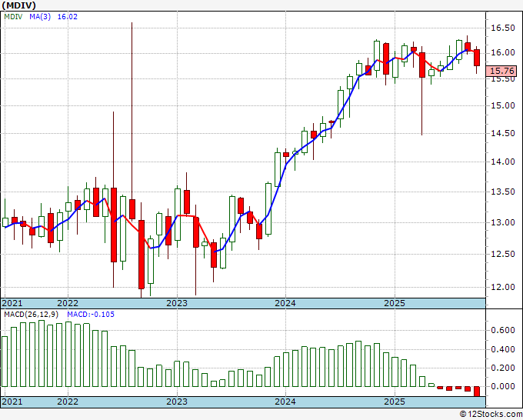
Task: Click the 0.600 MACD axis label
Action: pyautogui.click(x=503, y=330)
